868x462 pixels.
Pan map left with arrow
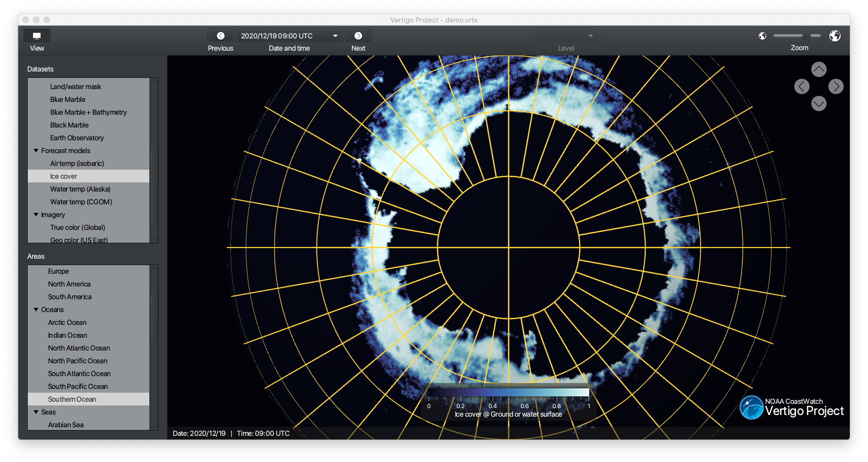[802, 86]
